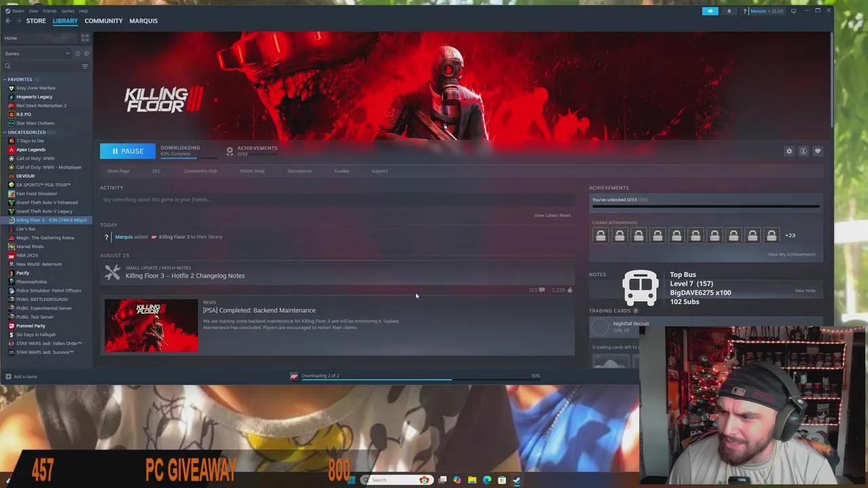
Task: Click the library search field
Action: (x=42, y=66)
